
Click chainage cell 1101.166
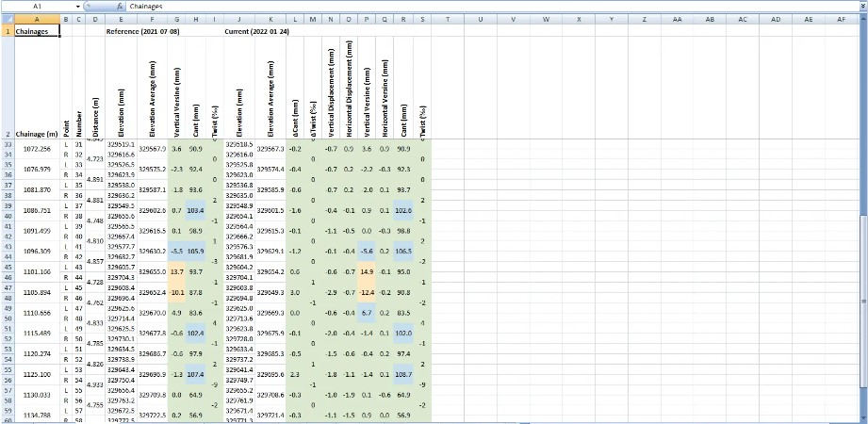pyautogui.click(x=37, y=271)
